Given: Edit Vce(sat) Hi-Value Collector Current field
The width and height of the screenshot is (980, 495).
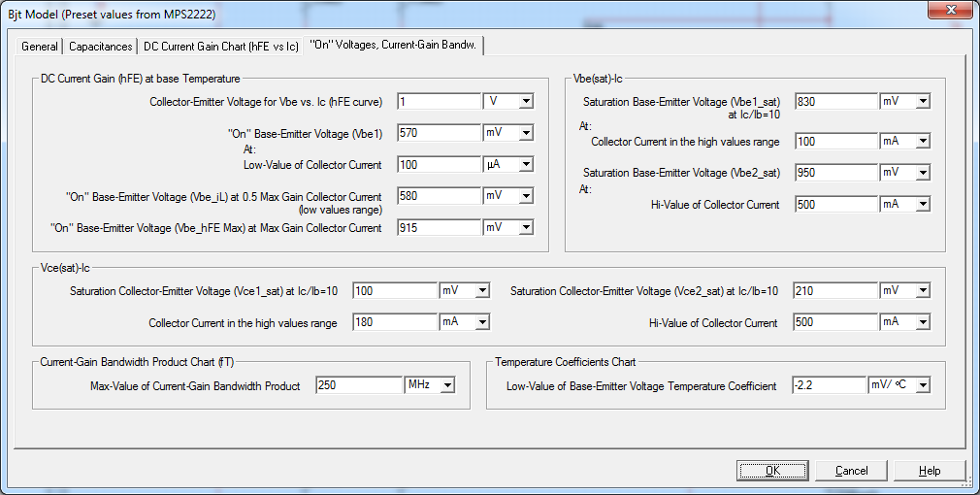Looking at the screenshot, I should pos(836,322).
